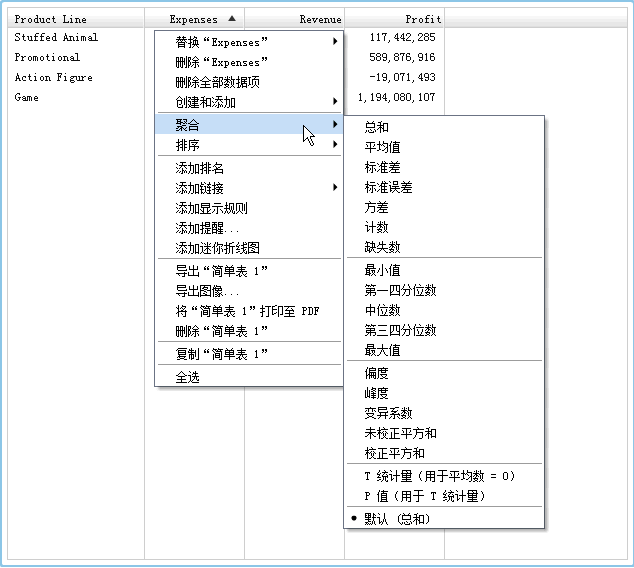The height and width of the screenshot is (568, 634).
Task: Choose 最大值 aggregation
Action: pos(444,350)
